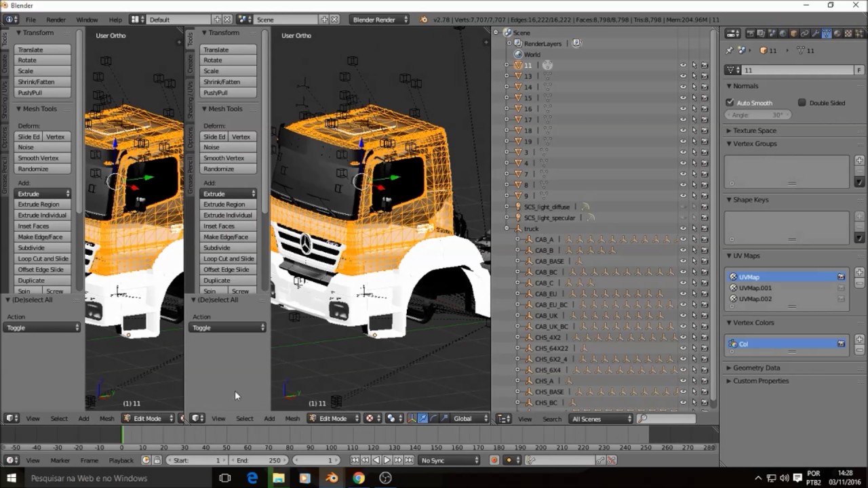
Task: Enable the scale manipulator in the 3D view header
Action: click(x=444, y=418)
